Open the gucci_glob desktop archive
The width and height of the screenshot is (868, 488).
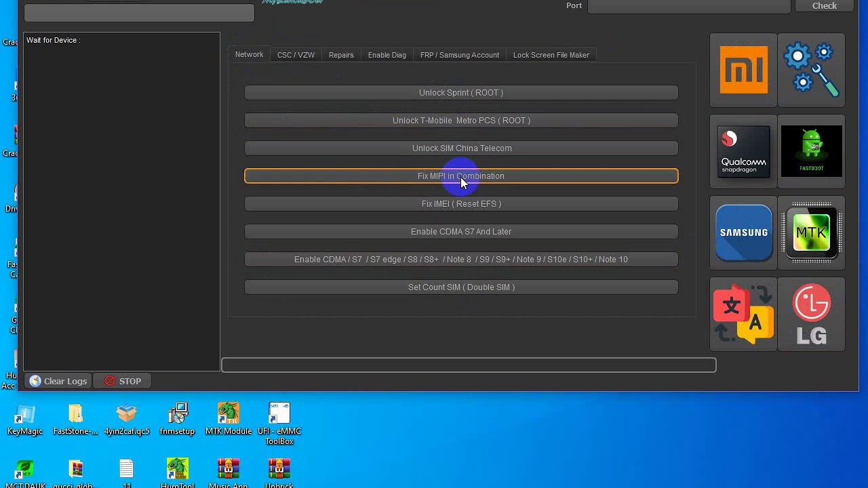click(x=75, y=474)
